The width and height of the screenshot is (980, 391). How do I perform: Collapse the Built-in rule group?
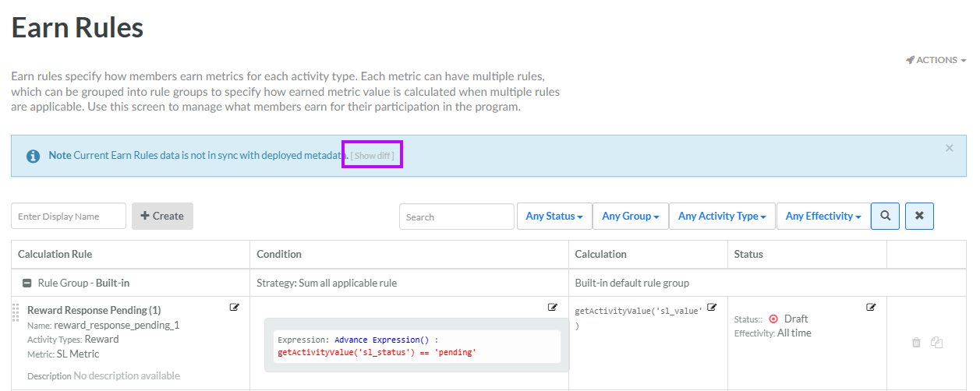coord(27,284)
